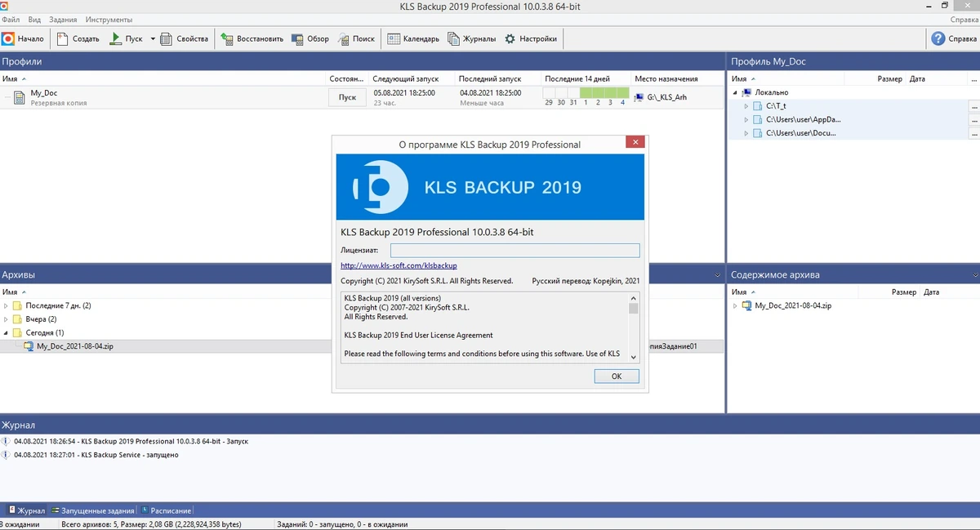Expand the C:\Users\user\Docu... source folder
The height and width of the screenshot is (530, 980).
point(746,132)
